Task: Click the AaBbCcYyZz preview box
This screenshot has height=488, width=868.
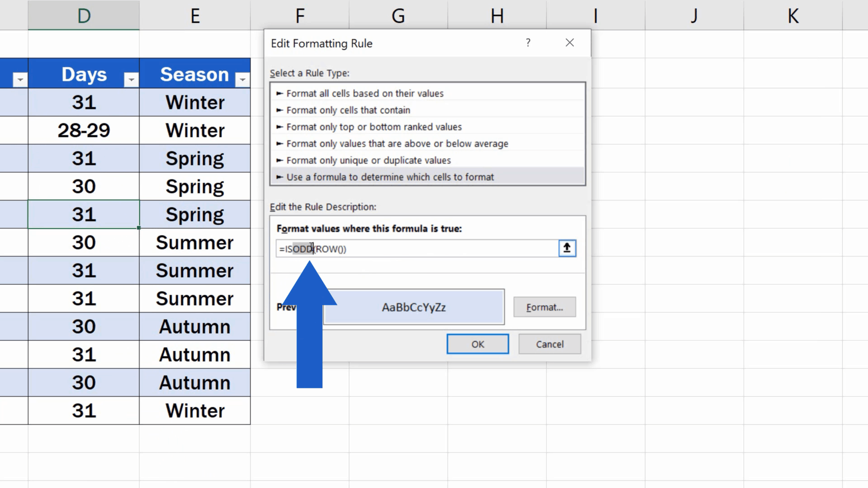Action: [x=414, y=307]
